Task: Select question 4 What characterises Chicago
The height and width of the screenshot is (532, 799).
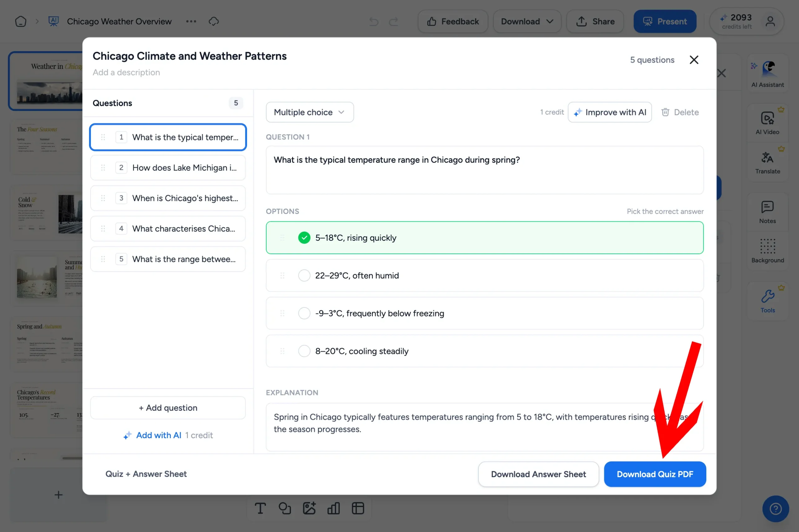Action: click(x=168, y=229)
